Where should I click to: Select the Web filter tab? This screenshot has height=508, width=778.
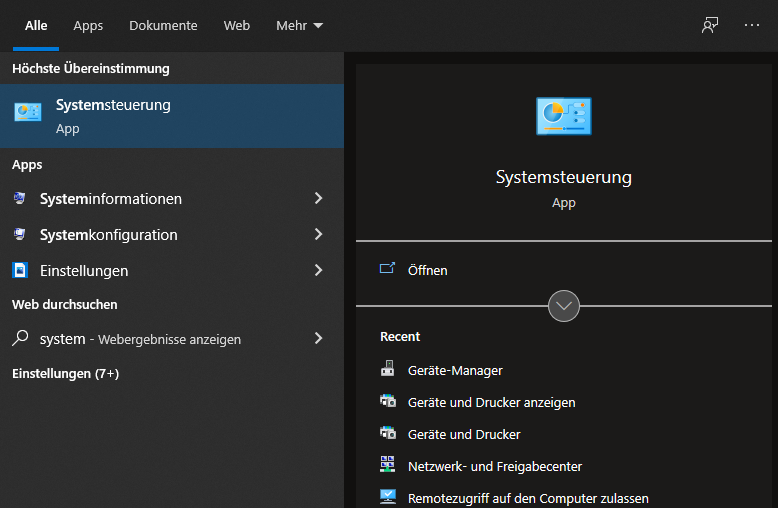[237, 26]
